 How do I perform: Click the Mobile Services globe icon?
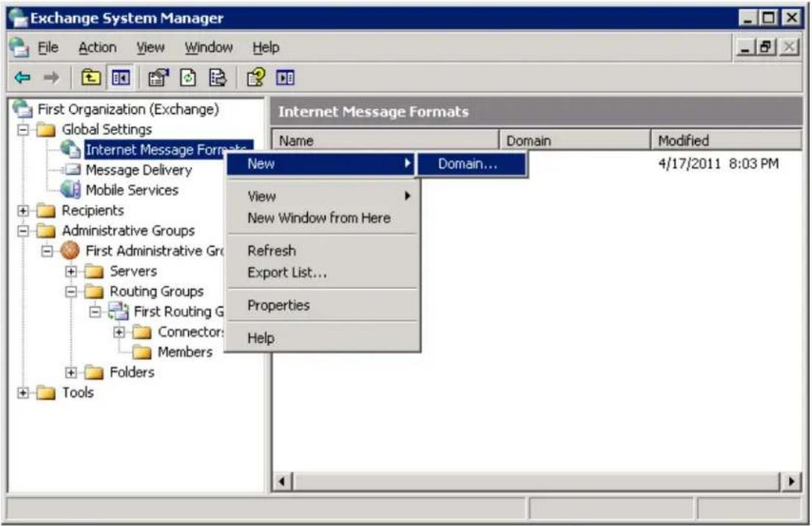tap(71, 190)
